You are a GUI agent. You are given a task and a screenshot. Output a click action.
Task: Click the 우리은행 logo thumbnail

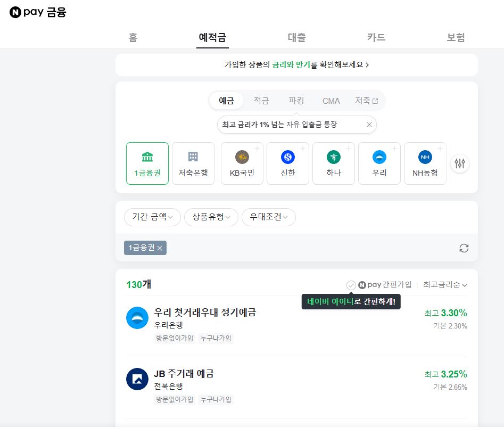point(137,318)
